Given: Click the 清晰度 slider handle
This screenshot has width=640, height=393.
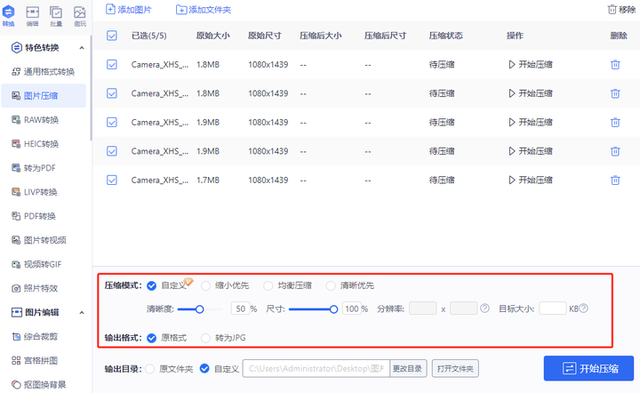Looking at the screenshot, I should [x=200, y=309].
